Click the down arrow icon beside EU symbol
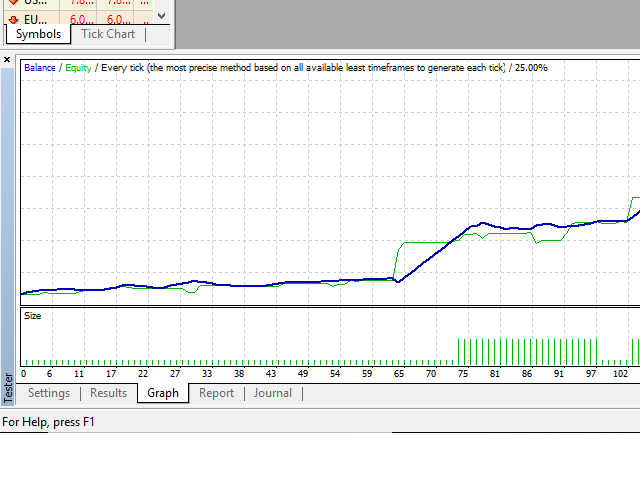The width and height of the screenshot is (640, 480). click(13, 20)
